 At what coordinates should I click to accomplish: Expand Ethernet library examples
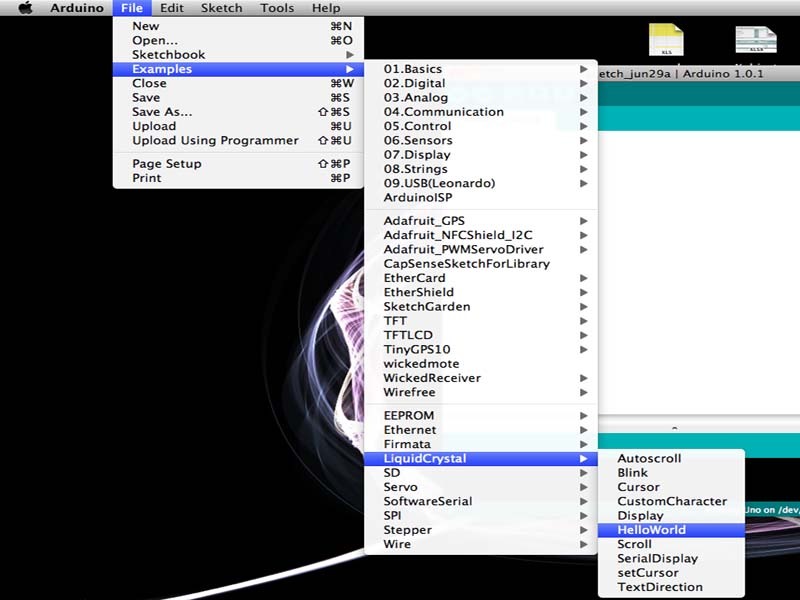click(481, 430)
